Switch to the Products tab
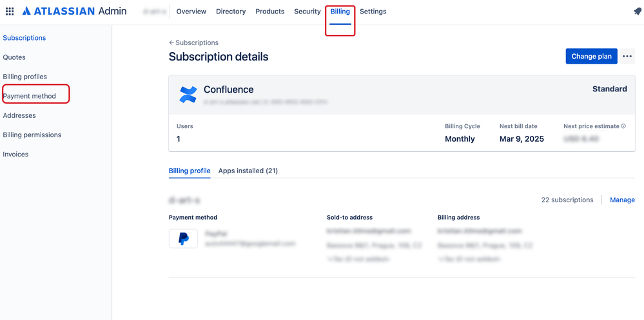This screenshot has height=320, width=644. (270, 12)
